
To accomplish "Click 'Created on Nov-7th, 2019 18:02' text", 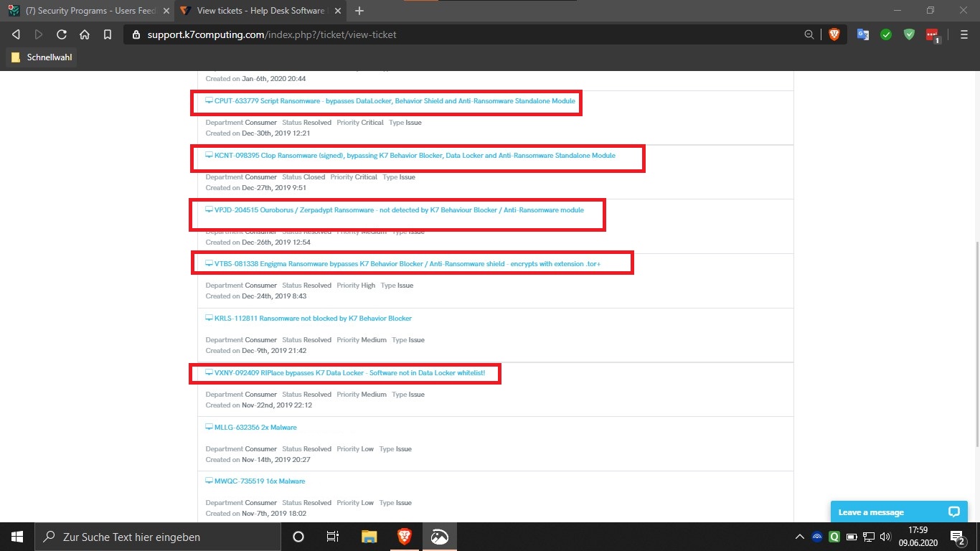I will pos(256,514).
